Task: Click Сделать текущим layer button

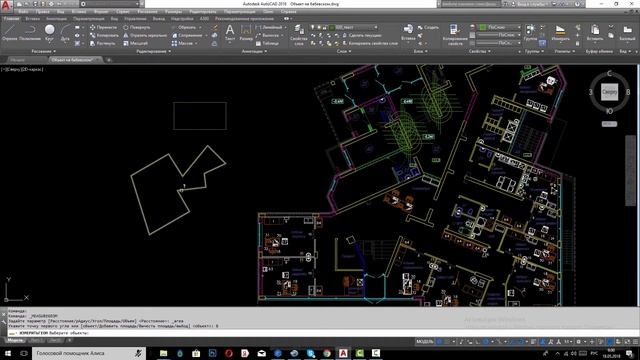Action: (362, 36)
